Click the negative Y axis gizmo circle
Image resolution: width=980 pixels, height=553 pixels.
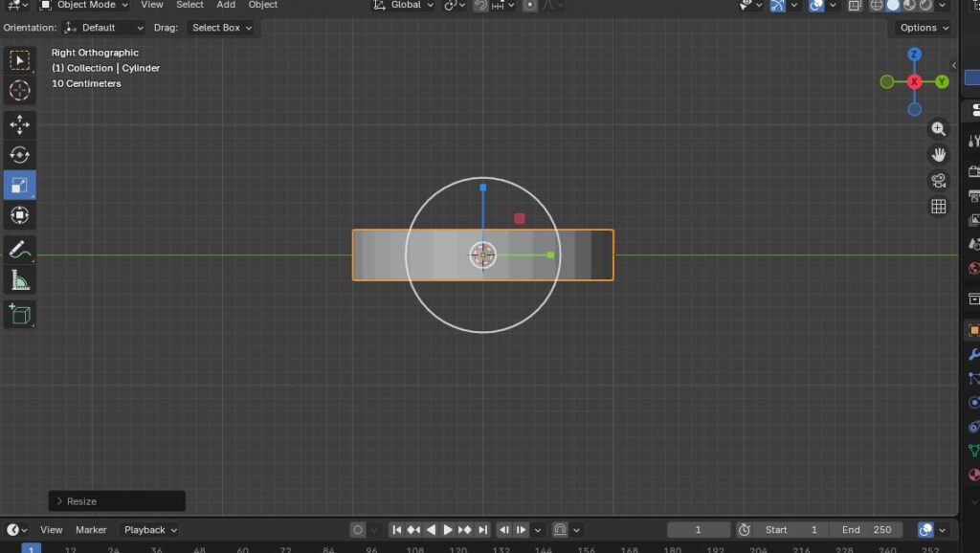(887, 82)
